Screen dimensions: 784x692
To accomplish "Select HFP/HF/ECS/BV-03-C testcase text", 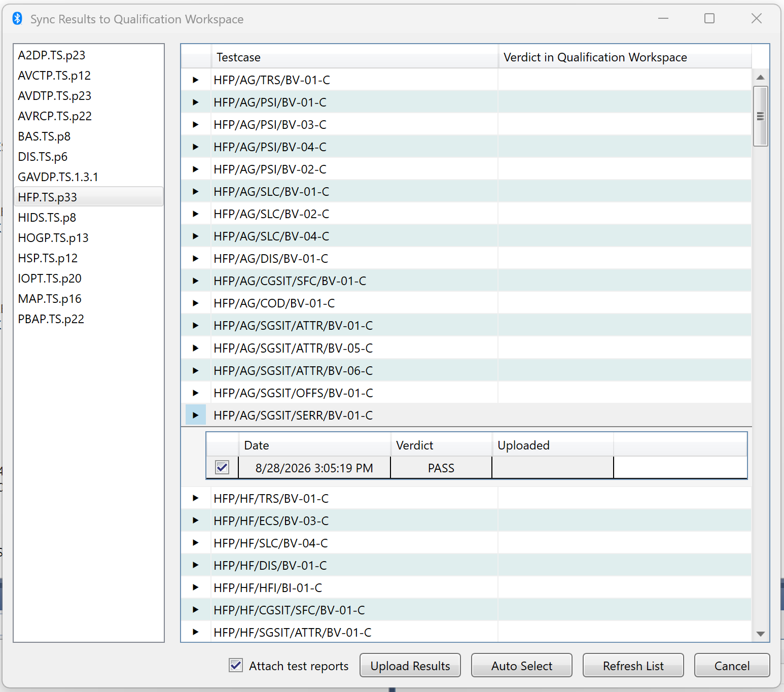I will 271,521.
